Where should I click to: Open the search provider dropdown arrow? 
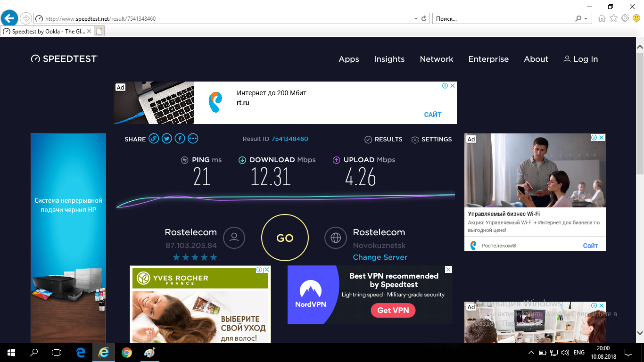point(586,19)
